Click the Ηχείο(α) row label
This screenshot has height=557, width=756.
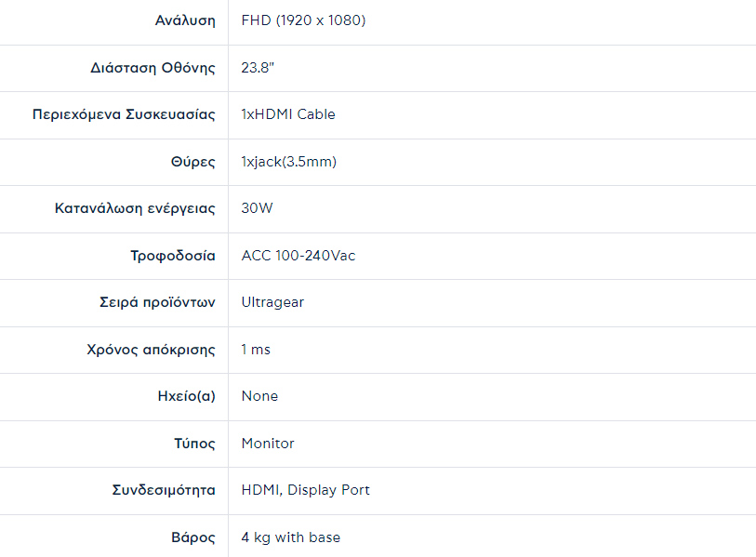click(186, 396)
